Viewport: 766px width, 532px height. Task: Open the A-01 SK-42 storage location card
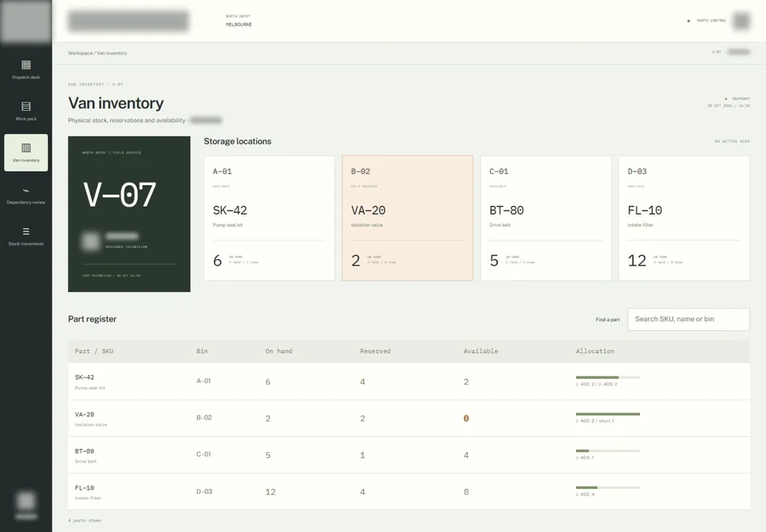click(269, 218)
